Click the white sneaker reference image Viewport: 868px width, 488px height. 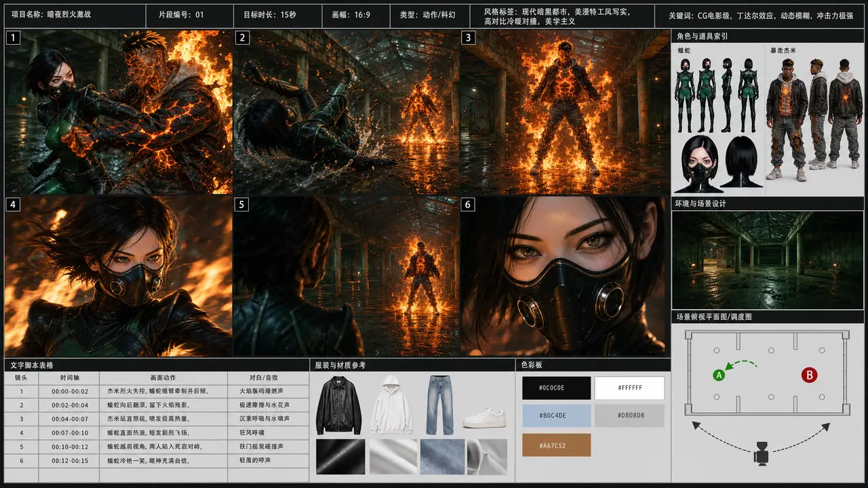tap(484, 417)
